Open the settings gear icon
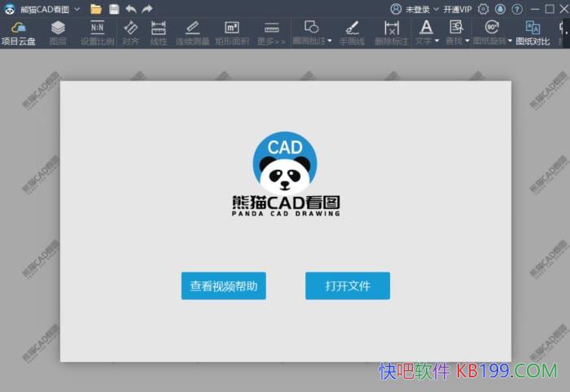The width and height of the screenshot is (570, 392). pos(483,9)
